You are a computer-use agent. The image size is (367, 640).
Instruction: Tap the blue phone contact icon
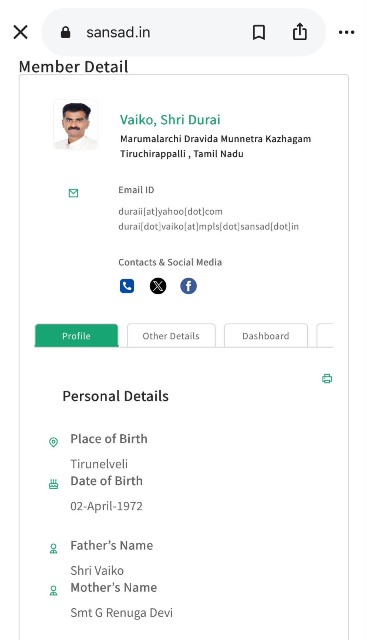point(127,286)
